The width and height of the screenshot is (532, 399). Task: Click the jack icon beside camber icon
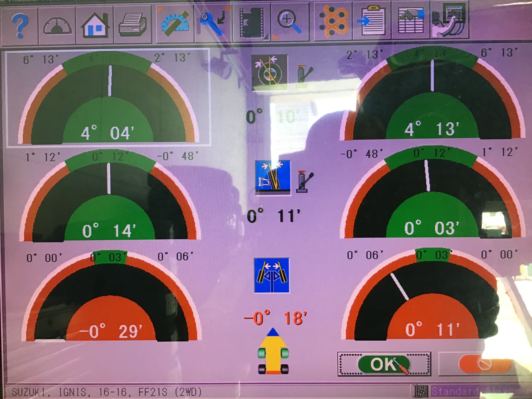[x=304, y=182]
